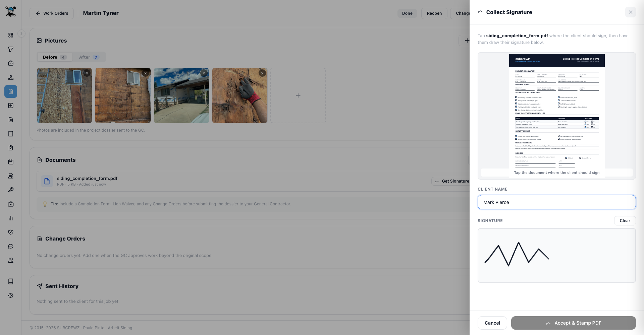Open the calendar icon in sidebar
This screenshot has width=644, height=335.
coord(11,162)
